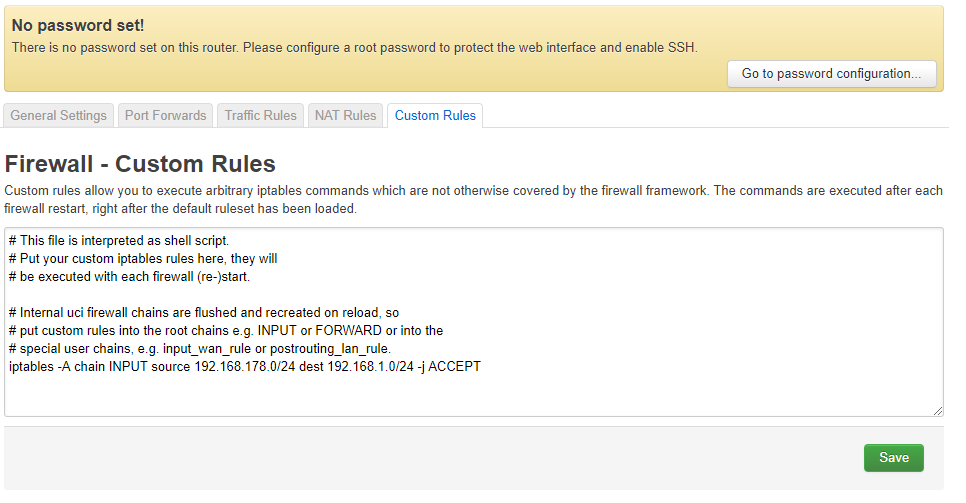Click the 'interpreted as shell script' comment line
Image resolution: width=966 pixels, height=503 pixels.
pyautogui.click(x=118, y=241)
